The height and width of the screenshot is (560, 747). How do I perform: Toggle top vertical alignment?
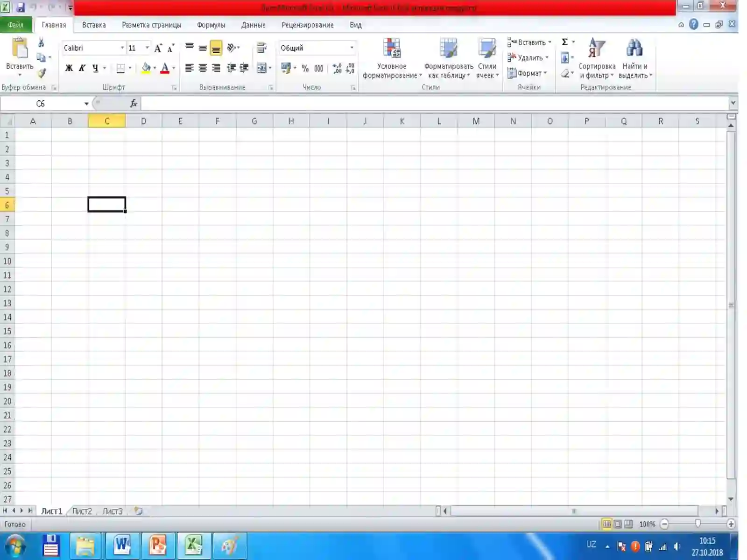point(189,48)
